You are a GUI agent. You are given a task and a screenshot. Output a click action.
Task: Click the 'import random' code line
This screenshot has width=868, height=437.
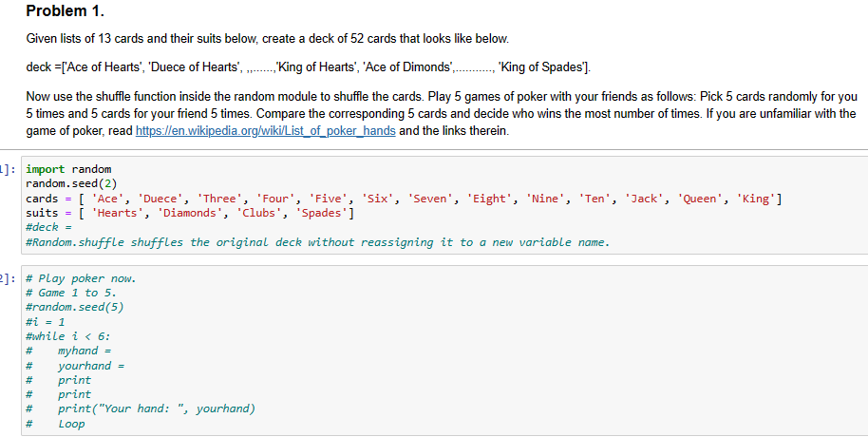tap(68, 169)
